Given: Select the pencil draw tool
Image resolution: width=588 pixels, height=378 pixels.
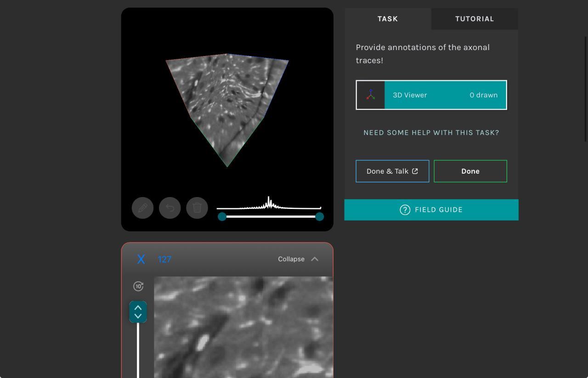Looking at the screenshot, I should 142,208.
